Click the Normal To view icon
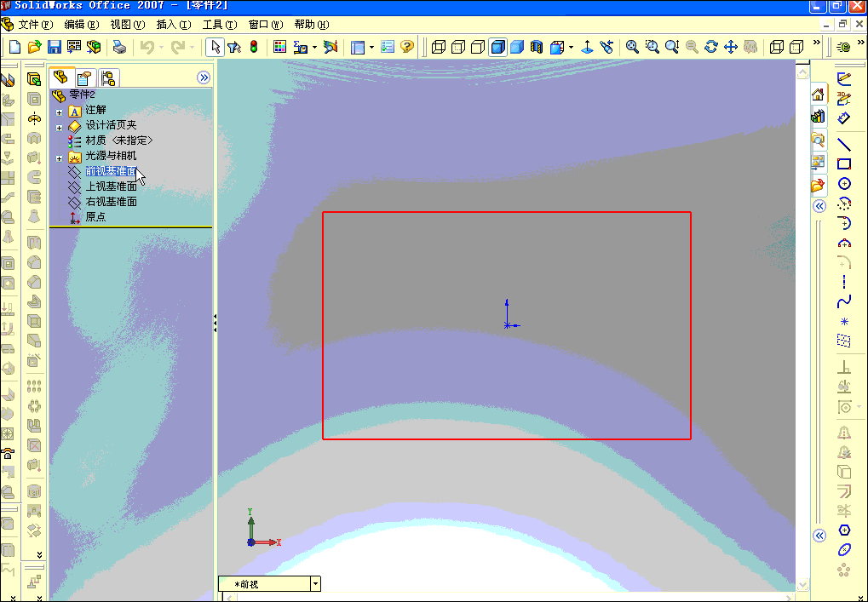 (x=587, y=47)
